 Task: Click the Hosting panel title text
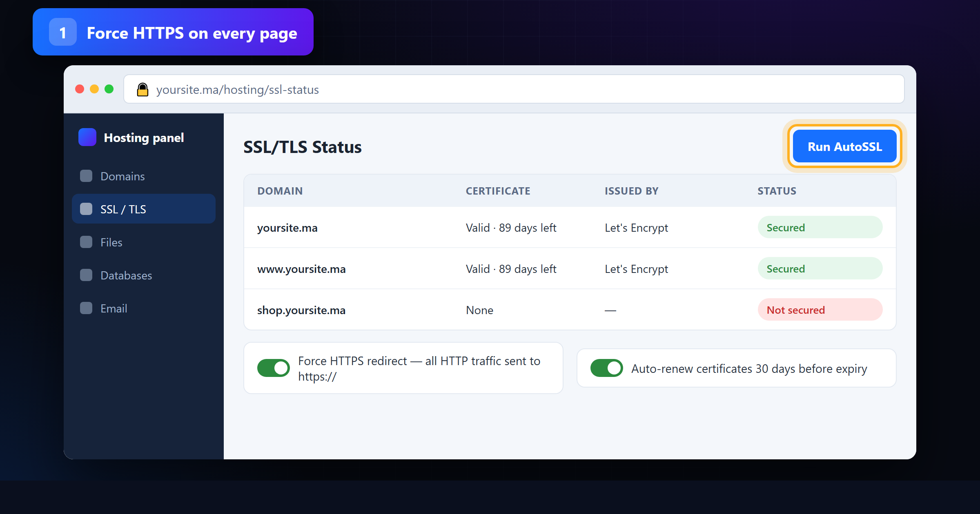click(144, 137)
